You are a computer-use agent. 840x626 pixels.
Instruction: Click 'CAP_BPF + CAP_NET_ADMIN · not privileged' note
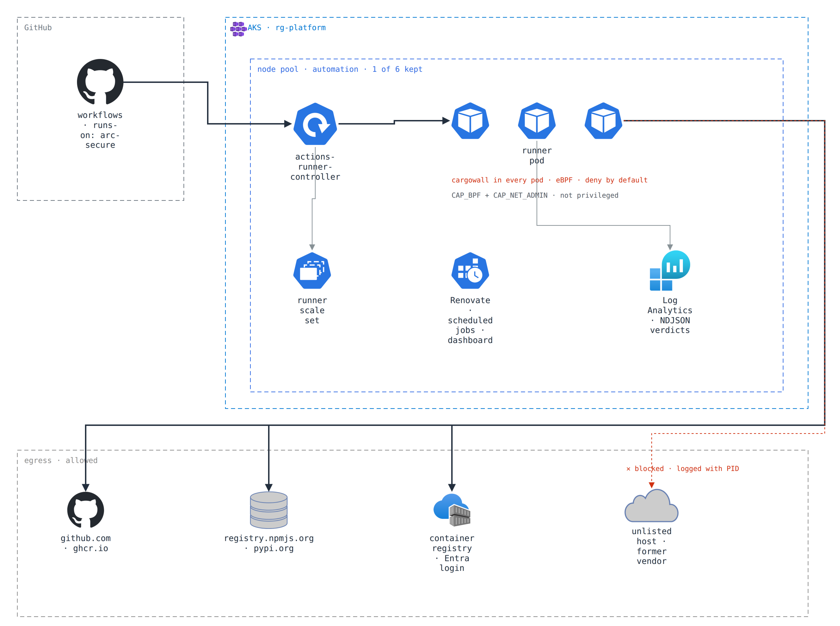[x=534, y=196]
